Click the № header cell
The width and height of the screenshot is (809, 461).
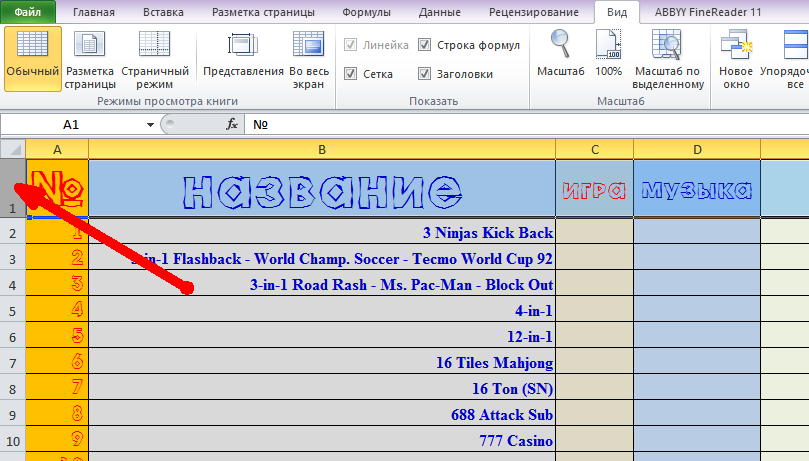57,189
